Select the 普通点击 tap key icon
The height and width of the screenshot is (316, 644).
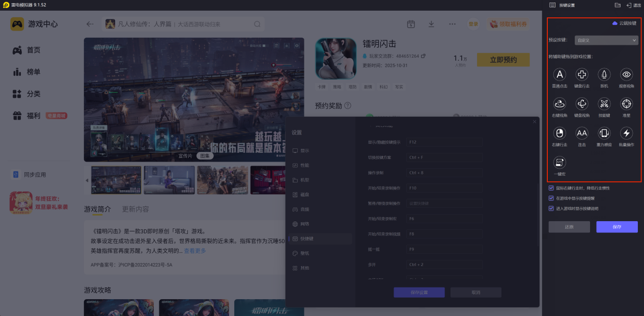coord(559,75)
